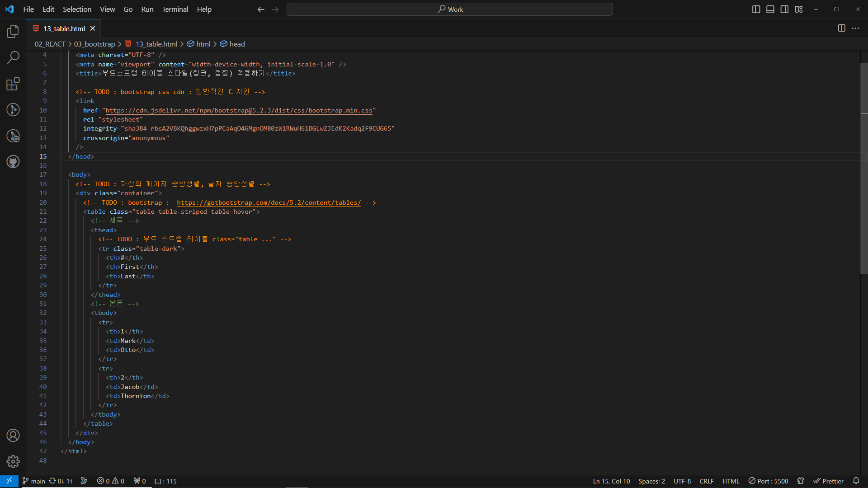
Task: Toggle the secondary side bar layout button
Action: pos(784,9)
